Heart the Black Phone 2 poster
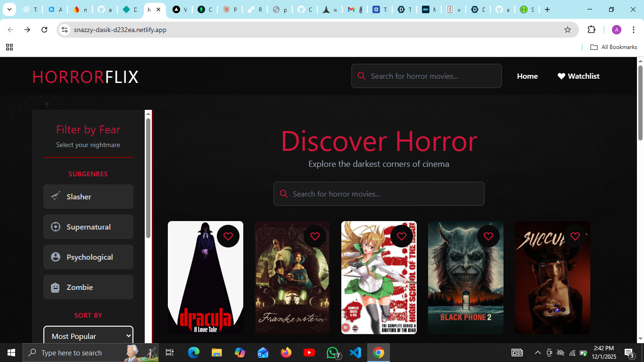The image size is (644, 362). pos(488,236)
